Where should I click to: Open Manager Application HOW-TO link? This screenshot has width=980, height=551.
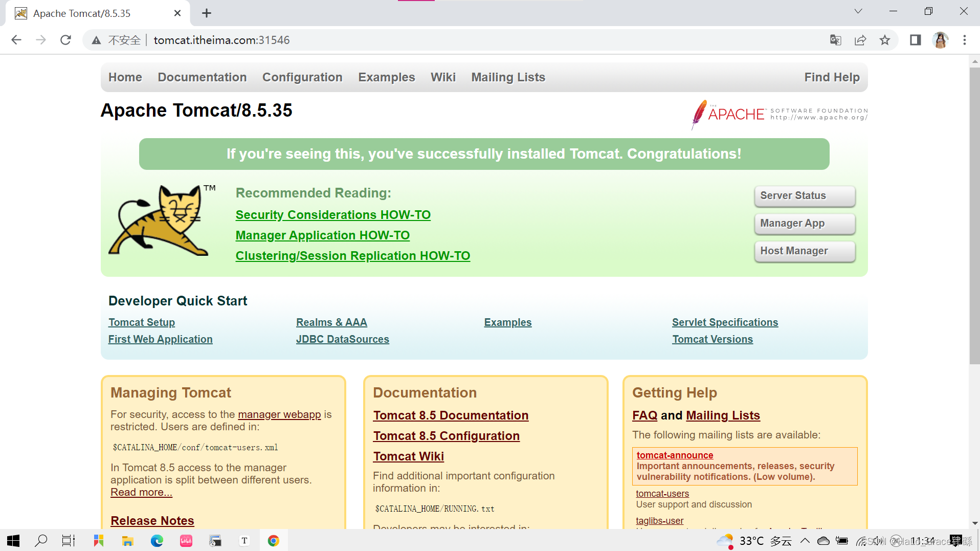pyautogui.click(x=323, y=235)
